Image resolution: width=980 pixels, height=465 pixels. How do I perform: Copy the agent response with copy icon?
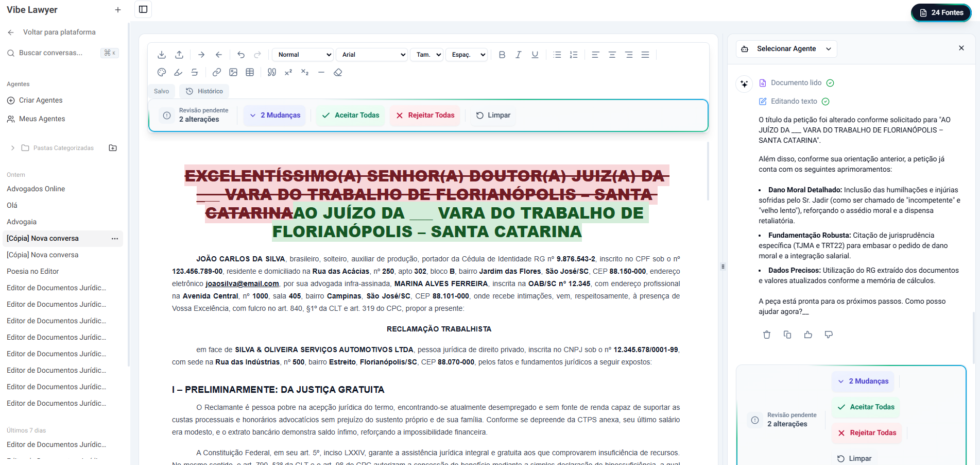pos(787,335)
